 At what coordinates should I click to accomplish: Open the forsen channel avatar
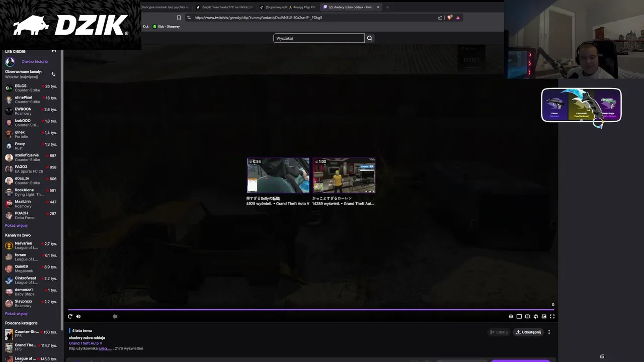point(9,257)
